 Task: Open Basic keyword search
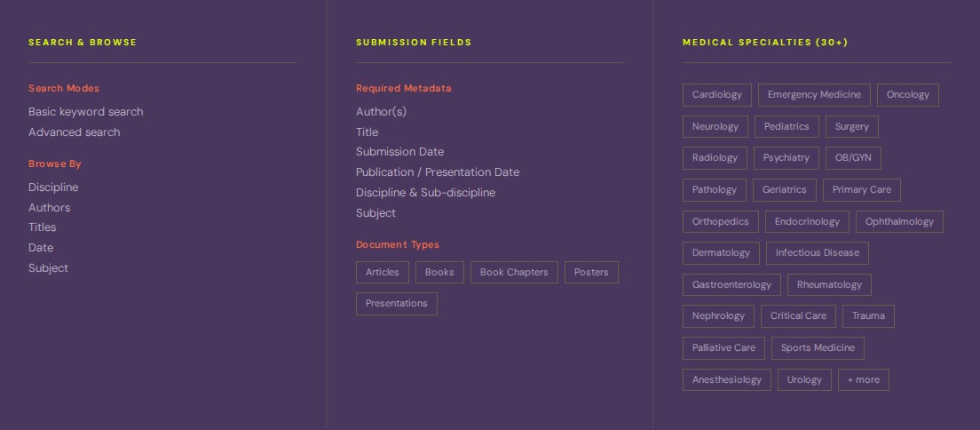(x=85, y=112)
